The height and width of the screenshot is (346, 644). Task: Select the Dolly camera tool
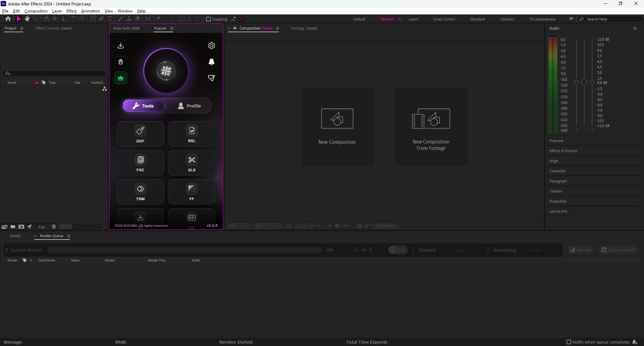click(63, 19)
